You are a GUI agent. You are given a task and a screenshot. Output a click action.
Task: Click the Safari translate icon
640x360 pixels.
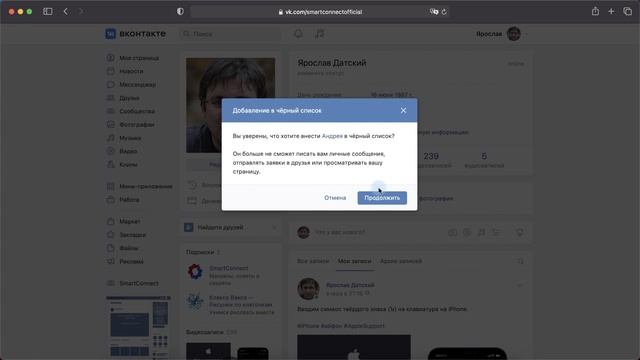[x=433, y=12]
